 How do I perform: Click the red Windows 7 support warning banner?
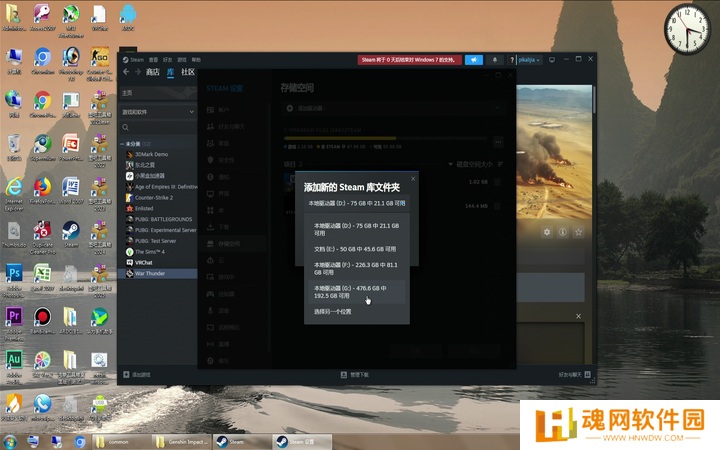[x=409, y=60]
